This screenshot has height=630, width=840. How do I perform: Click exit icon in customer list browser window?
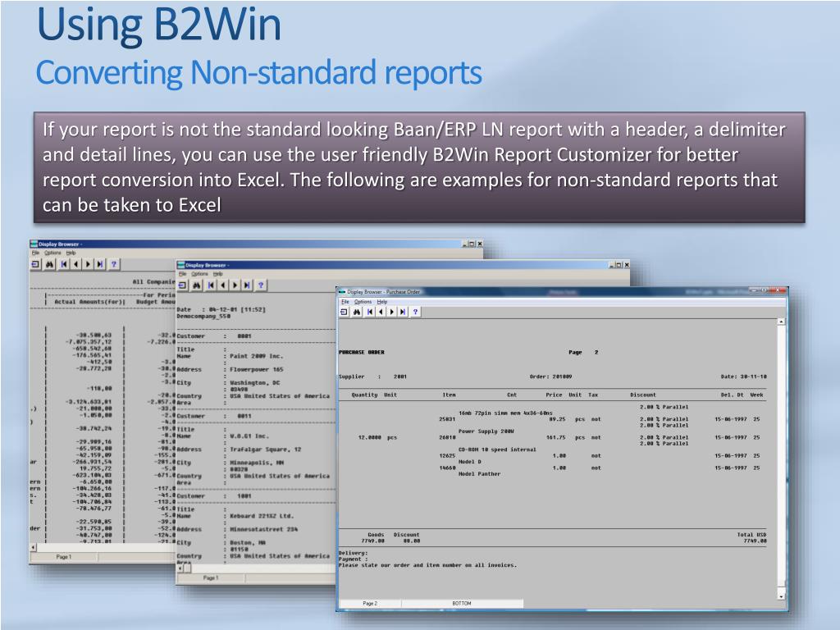[x=183, y=285]
